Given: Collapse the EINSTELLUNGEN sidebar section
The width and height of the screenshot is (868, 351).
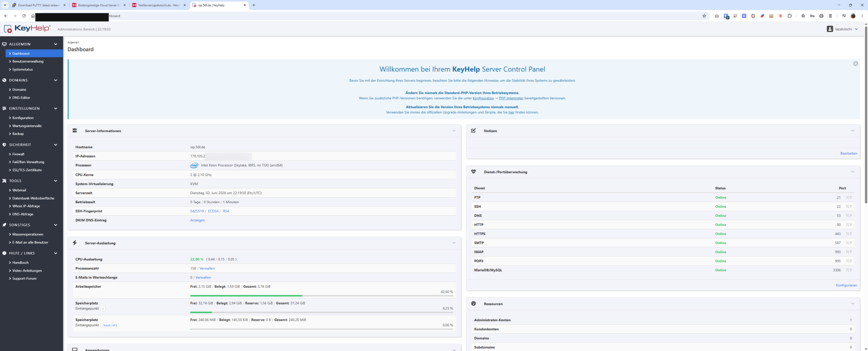Looking at the screenshot, I should click(56, 108).
